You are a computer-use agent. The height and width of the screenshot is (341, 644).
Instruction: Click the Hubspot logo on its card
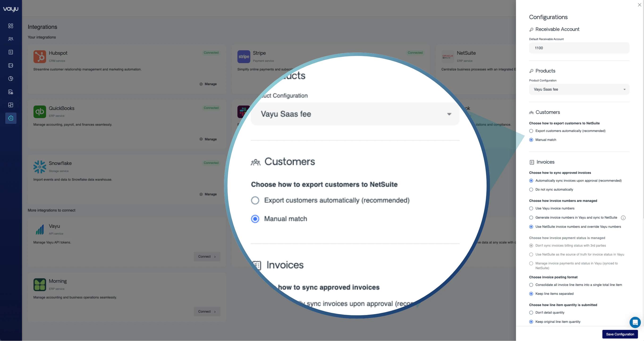coord(40,56)
